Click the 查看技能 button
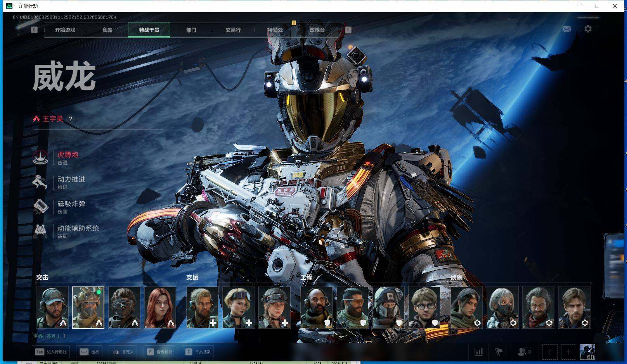 159,352
